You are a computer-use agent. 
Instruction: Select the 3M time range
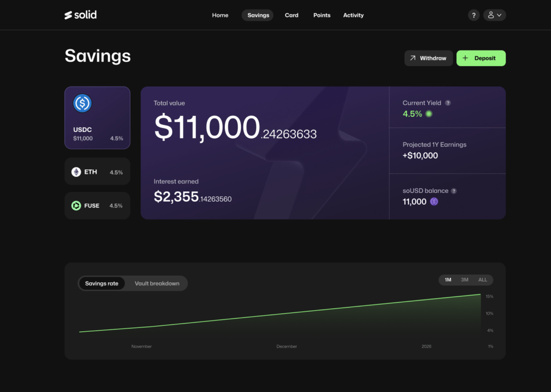(464, 280)
